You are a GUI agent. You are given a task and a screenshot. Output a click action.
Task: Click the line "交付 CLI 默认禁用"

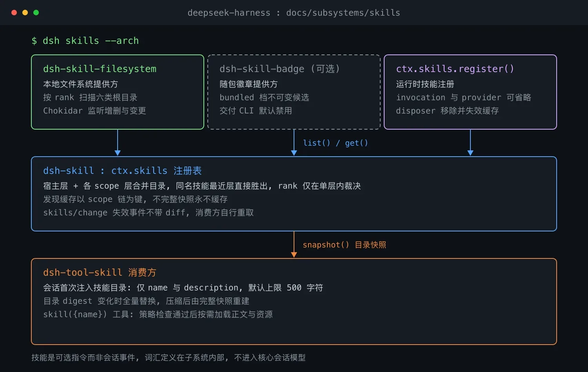click(256, 111)
